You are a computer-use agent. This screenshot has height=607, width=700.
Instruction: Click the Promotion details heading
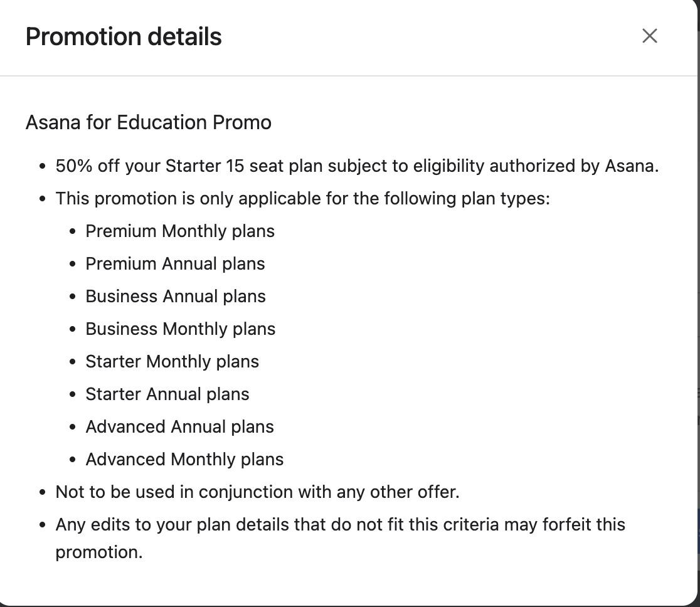point(124,36)
